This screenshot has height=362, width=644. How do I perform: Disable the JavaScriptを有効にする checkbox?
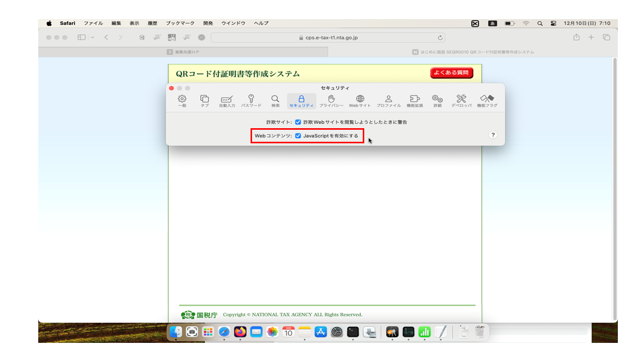pos(298,136)
